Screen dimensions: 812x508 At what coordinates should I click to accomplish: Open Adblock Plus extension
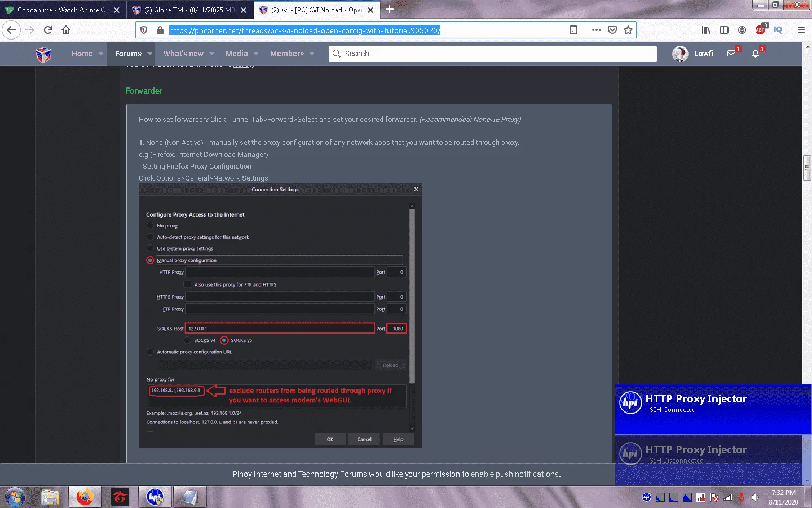point(761,29)
